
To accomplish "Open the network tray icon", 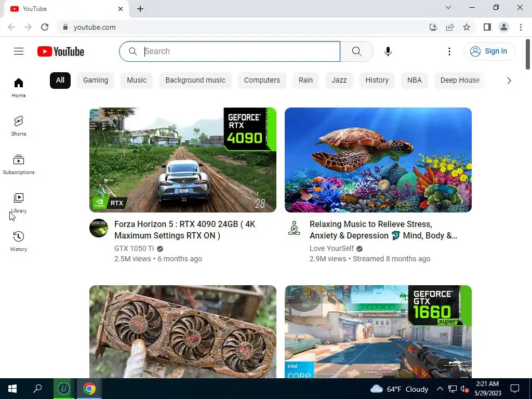I will click(x=453, y=389).
